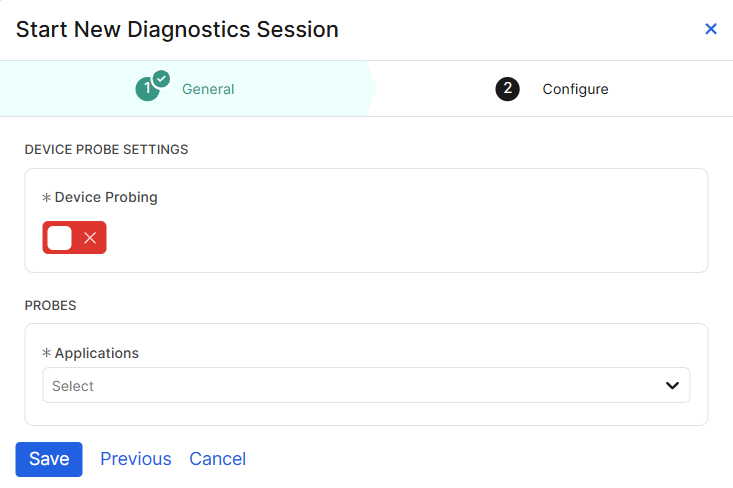Click the Start New Diagnostics Session title

tap(177, 30)
